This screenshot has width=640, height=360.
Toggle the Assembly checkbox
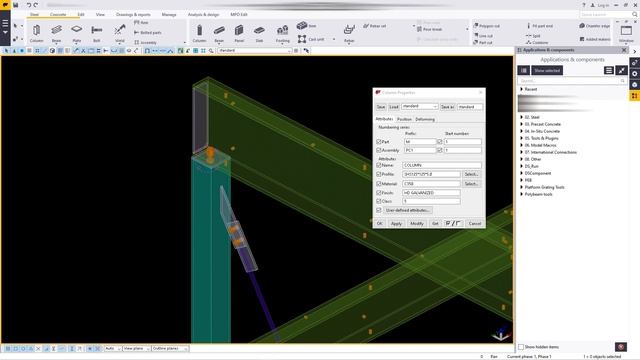tap(378, 150)
